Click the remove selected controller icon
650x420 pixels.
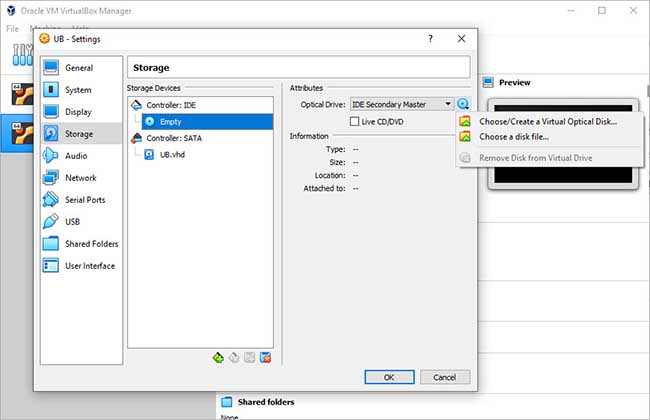point(234,357)
